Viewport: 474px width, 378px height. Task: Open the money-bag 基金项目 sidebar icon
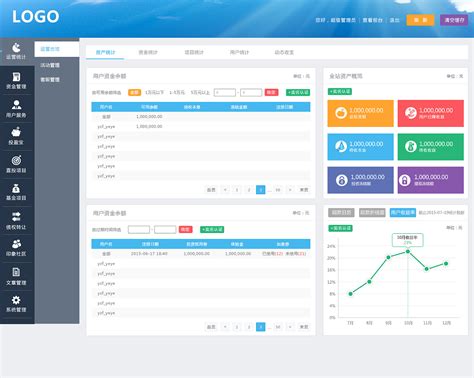(16, 192)
